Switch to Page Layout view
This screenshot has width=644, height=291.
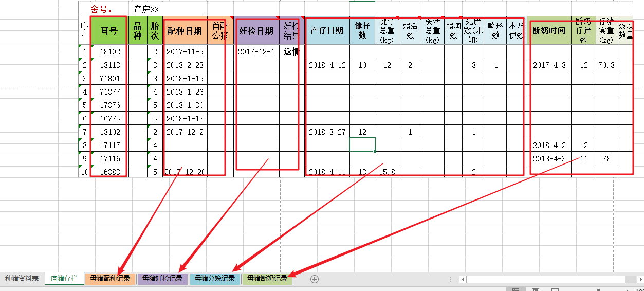pyautogui.click(x=536, y=289)
